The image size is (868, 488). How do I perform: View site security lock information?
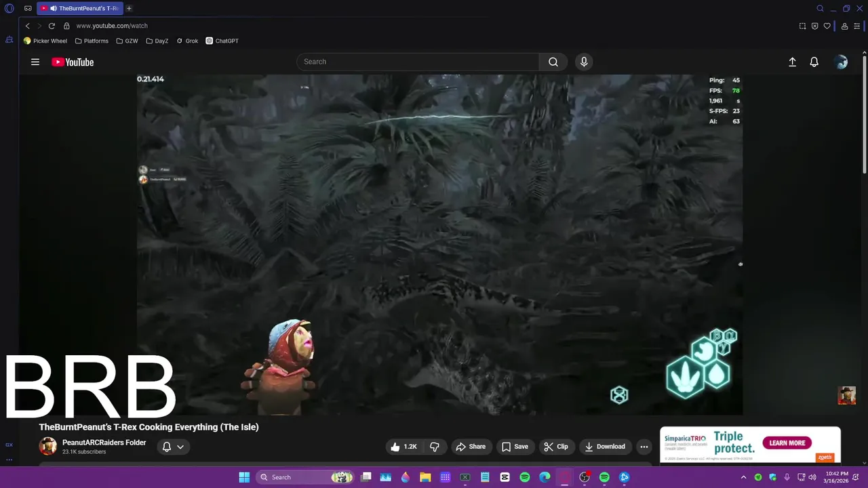(66, 26)
